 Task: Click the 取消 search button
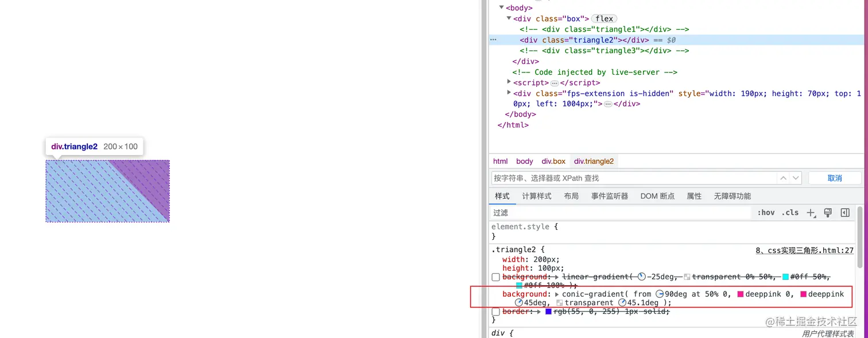coord(835,178)
